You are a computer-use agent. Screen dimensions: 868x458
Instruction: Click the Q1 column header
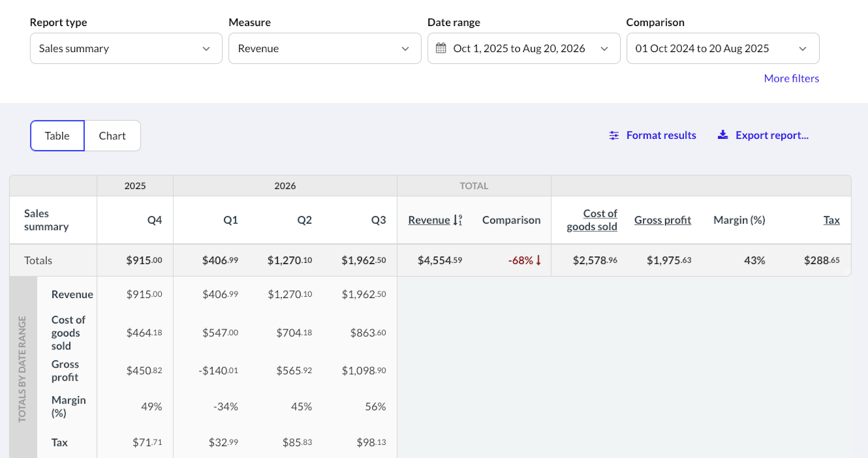tap(231, 220)
